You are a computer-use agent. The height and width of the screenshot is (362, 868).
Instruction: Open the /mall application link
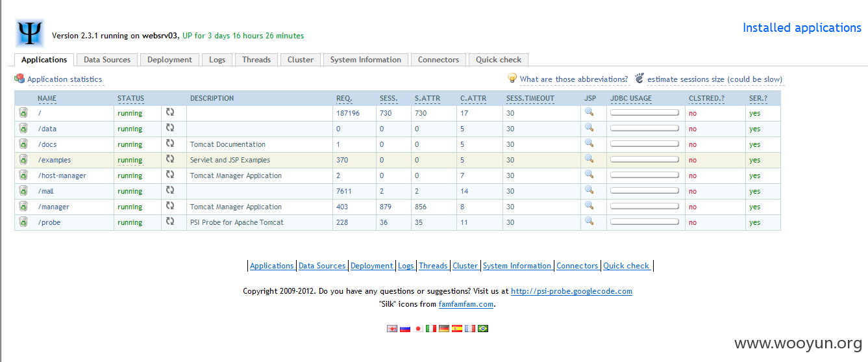pos(45,191)
